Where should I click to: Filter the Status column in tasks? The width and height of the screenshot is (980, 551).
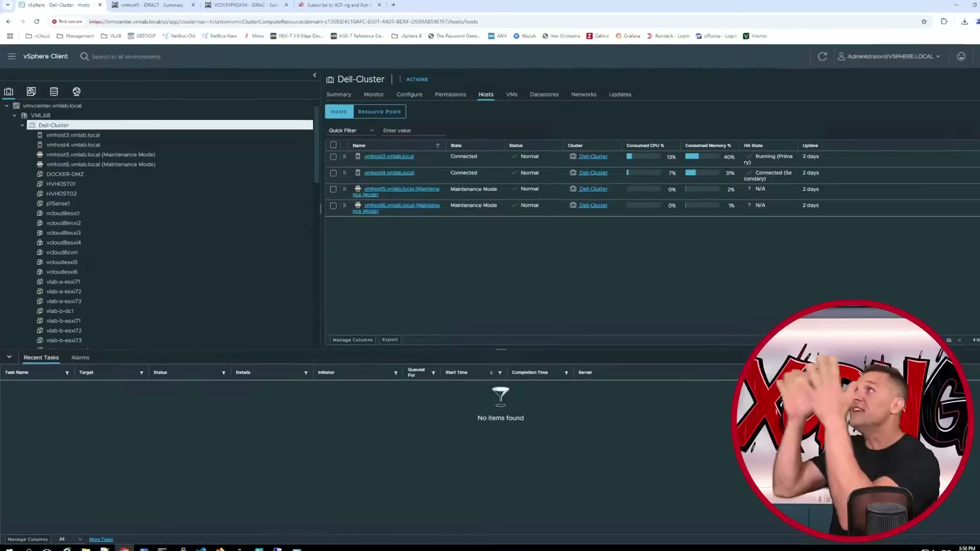click(x=224, y=373)
